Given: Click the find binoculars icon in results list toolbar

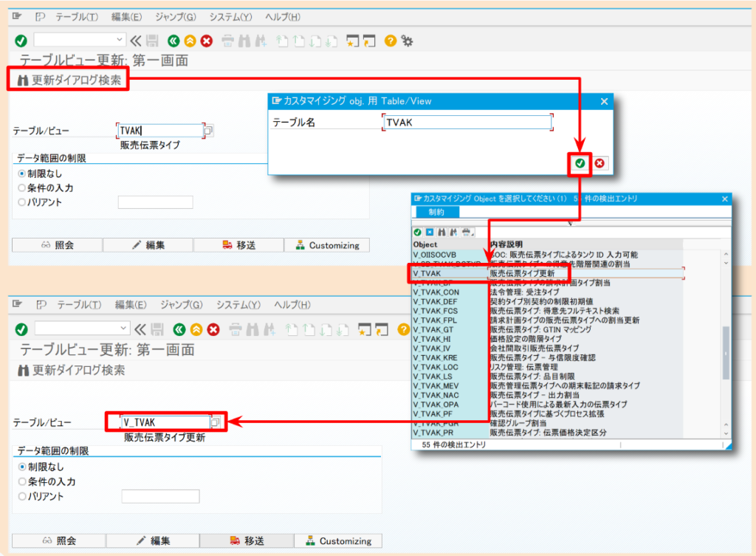Looking at the screenshot, I should tap(441, 233).
